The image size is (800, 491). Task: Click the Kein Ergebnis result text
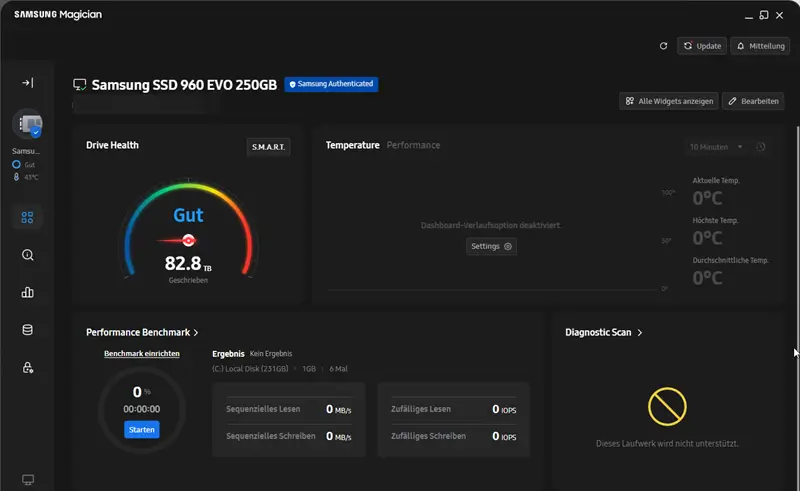[271, 354]
